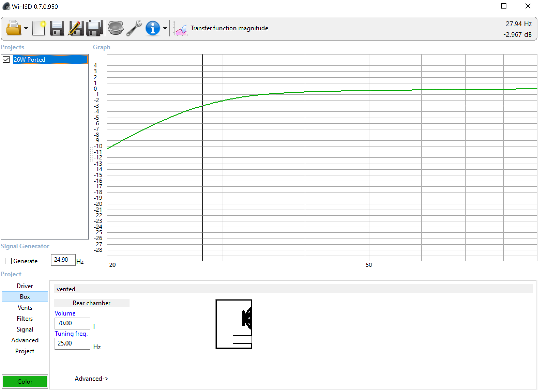Switch to the Signal tab

[25, 329]
